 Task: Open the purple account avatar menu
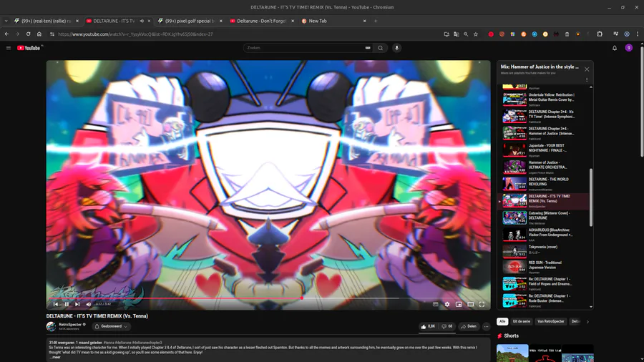629,48
